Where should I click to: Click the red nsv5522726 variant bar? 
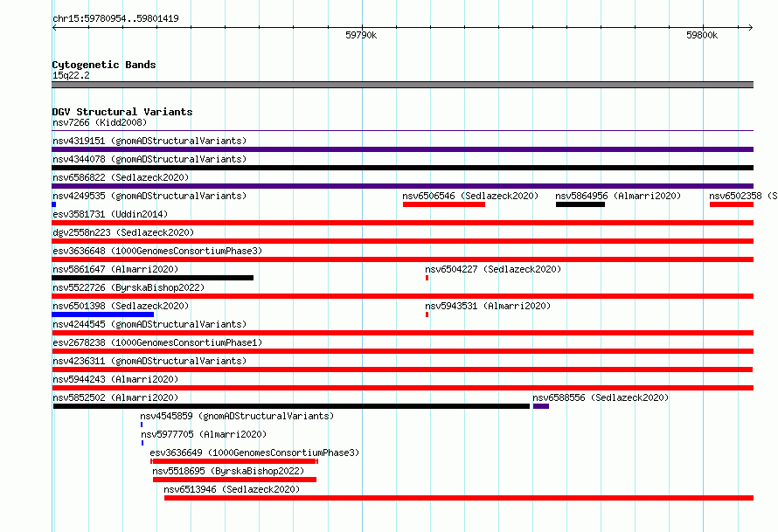(403, 296)
